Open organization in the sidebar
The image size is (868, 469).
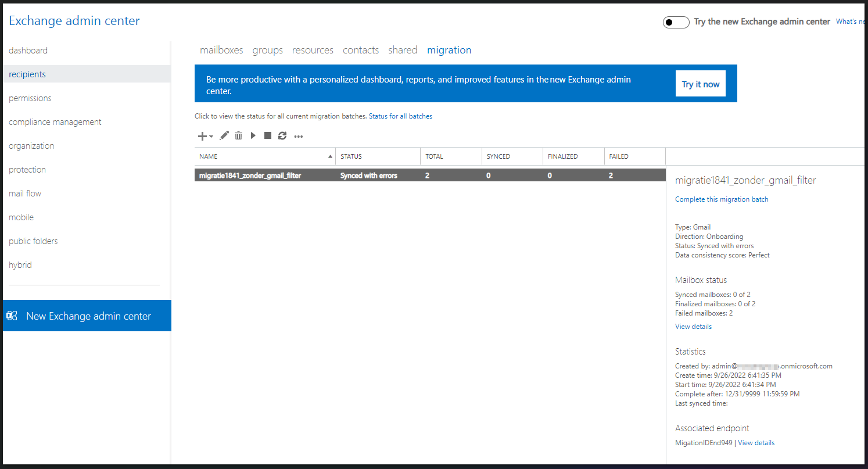pyautogui.click(x=31, y=146)
